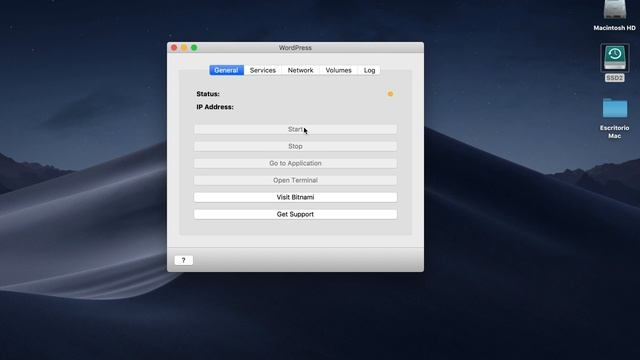Click the Visit Bitnami button
This screenshot has height=360, width=640.
(295, 197)
